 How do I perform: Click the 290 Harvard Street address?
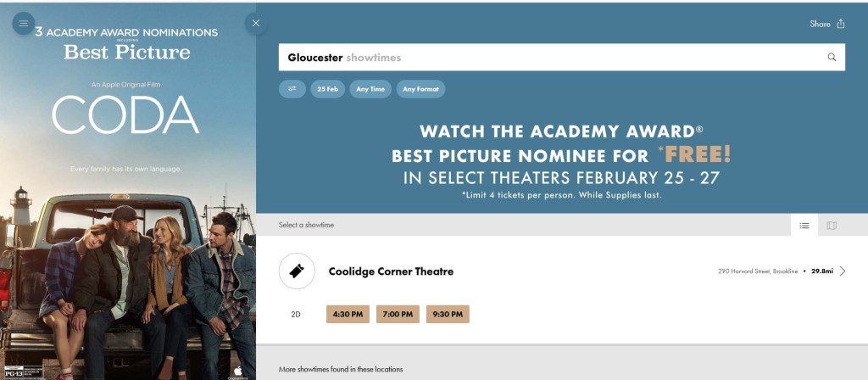tap(757, 271)
